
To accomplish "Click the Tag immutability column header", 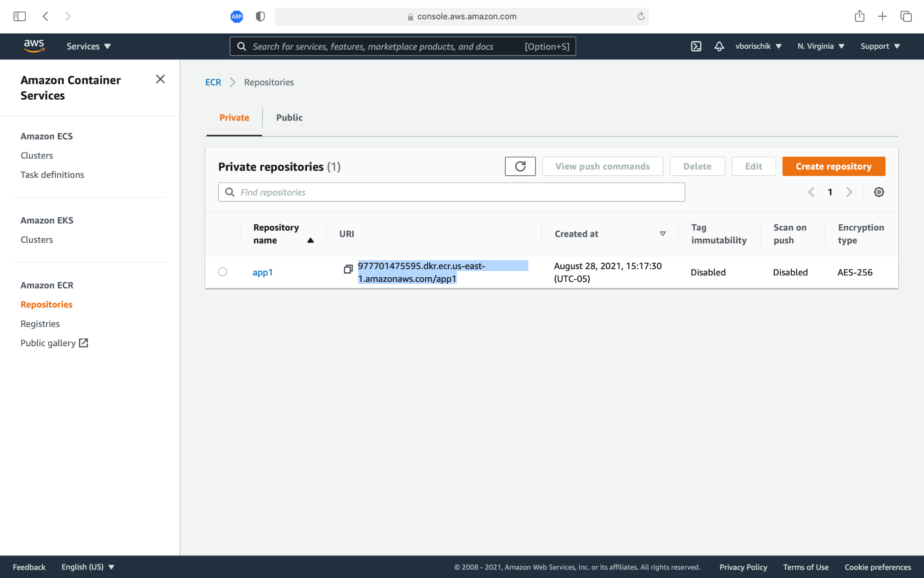I will [x=719, y=234].
